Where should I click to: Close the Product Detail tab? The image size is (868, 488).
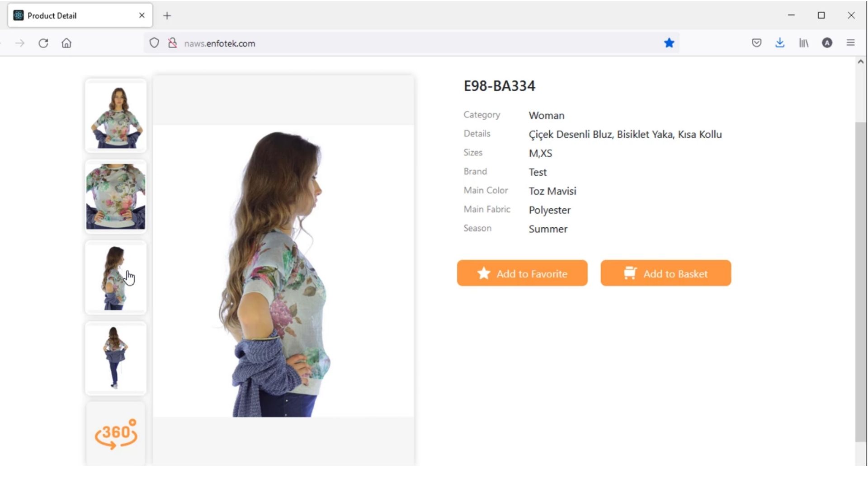tap(142, 15)
